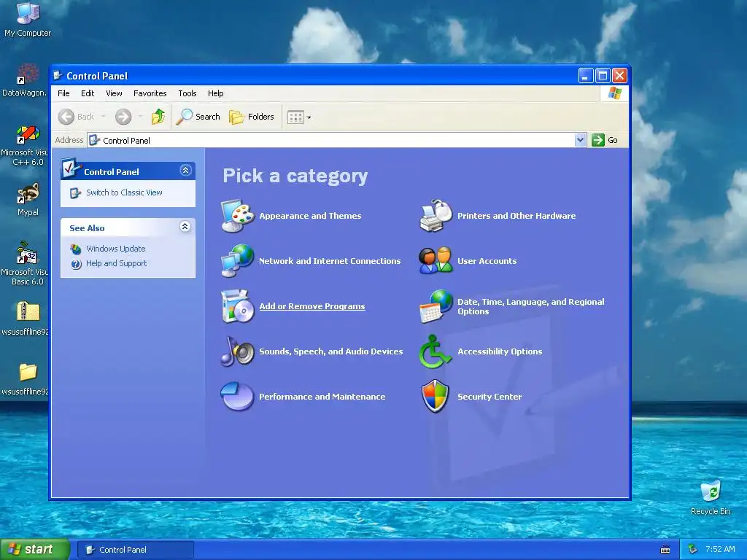
Task: Click the on-screen keyboard tray icon
Action: click(x=665, y=550)
